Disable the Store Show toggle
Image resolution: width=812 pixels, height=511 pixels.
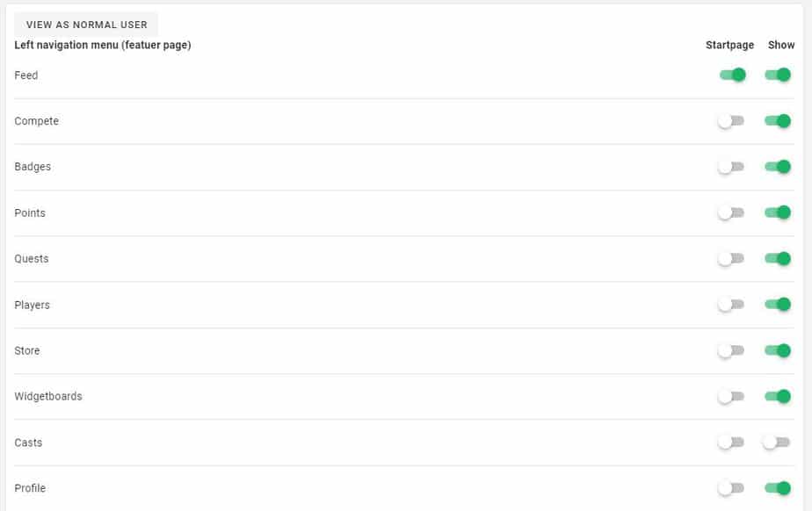778,350
